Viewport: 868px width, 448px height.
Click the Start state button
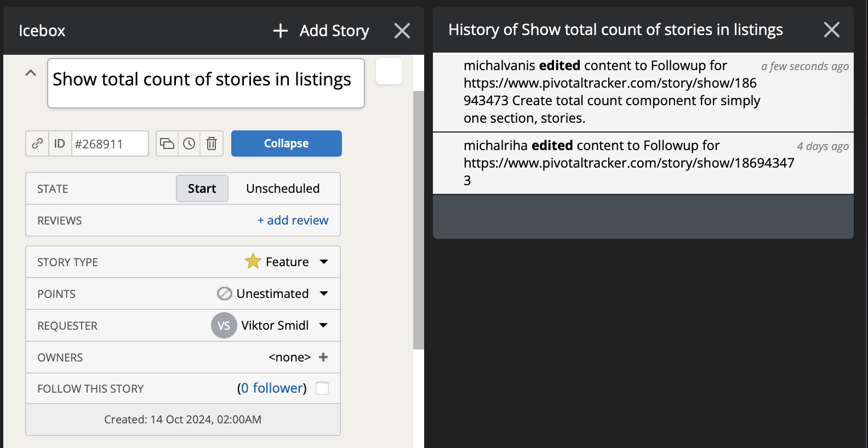pyautogui.click(x=202, y=188)
